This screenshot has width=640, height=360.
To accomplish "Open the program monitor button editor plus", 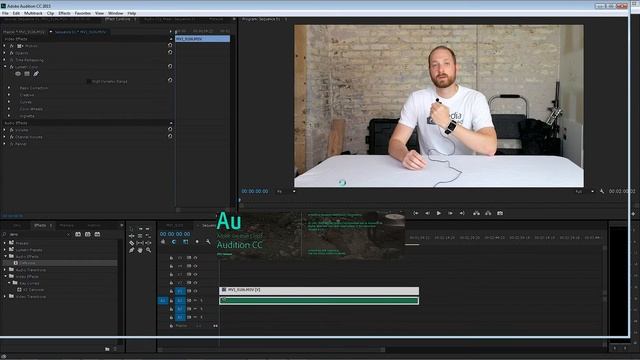I will pyautogui.click(x=633, y=213).
